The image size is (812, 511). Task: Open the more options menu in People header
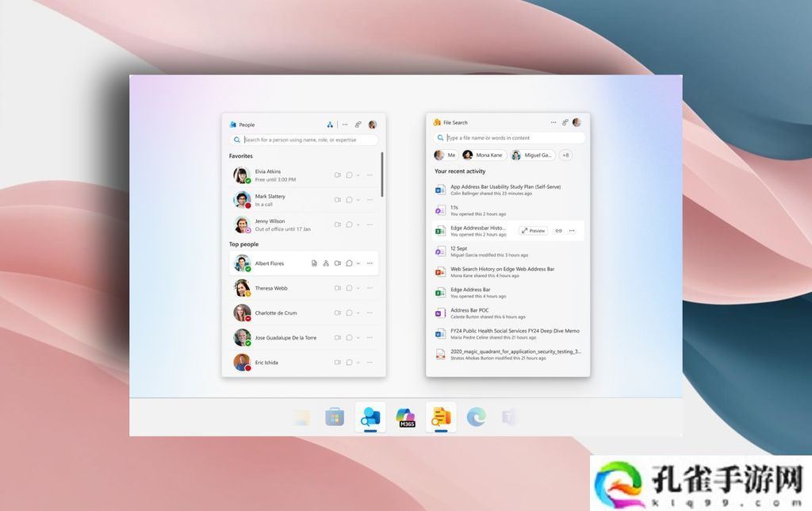(x=345, y=125)
